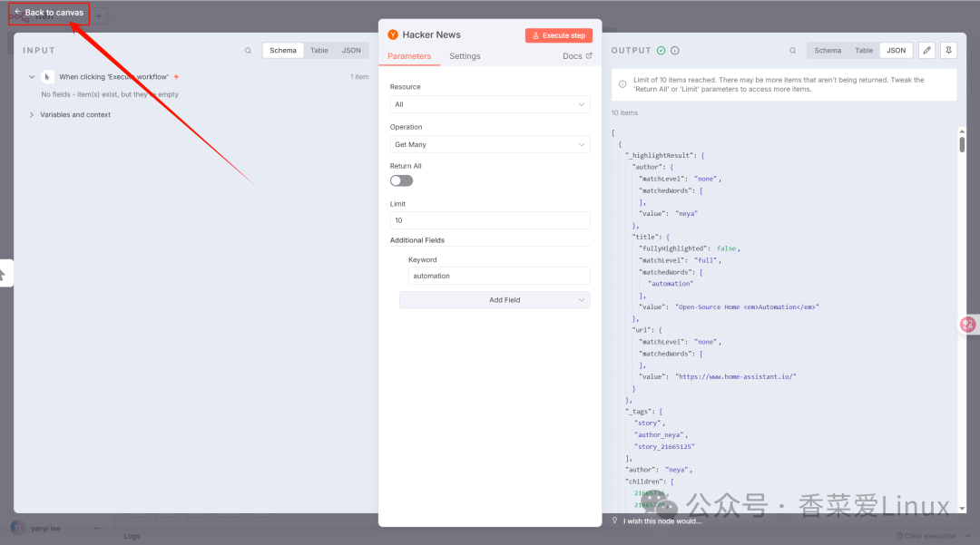Switch OUTPUT panel to Schema view
The image size is (980, 545).
pyautogui.click(x=828, y=51)
